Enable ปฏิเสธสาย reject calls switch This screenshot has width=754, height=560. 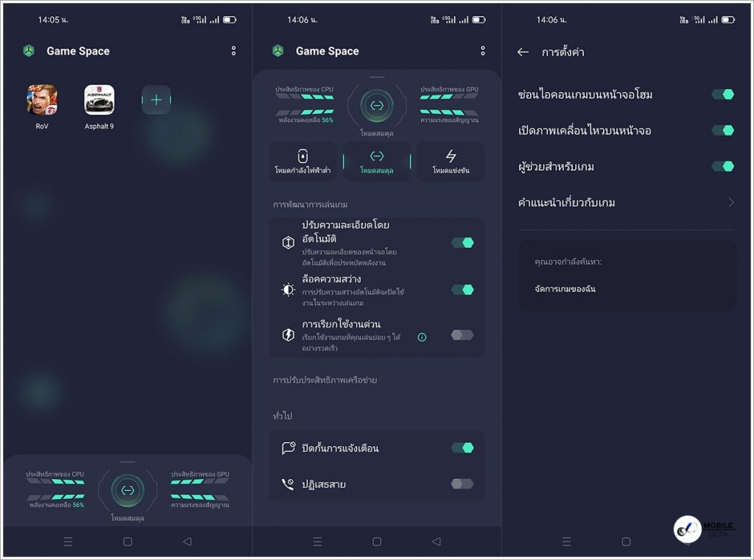pyautogui.click(x=462, y=483)
